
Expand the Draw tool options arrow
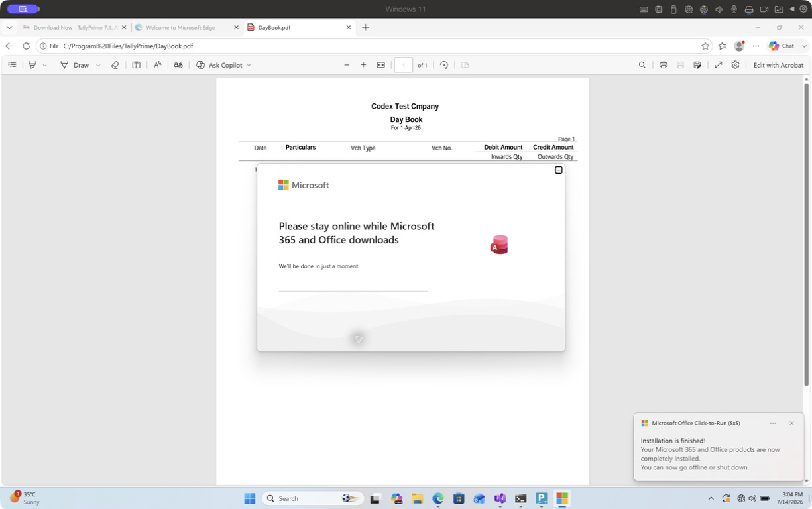coord(98,65)
